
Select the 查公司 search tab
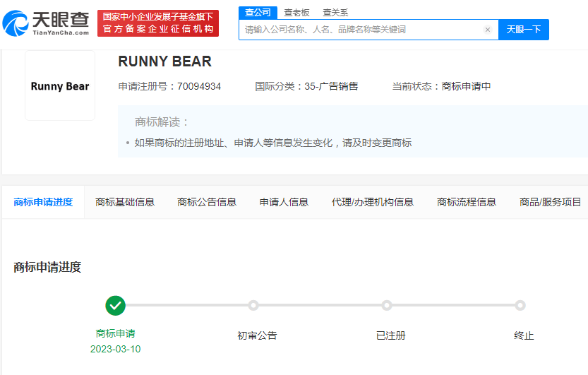pos(258,12)
